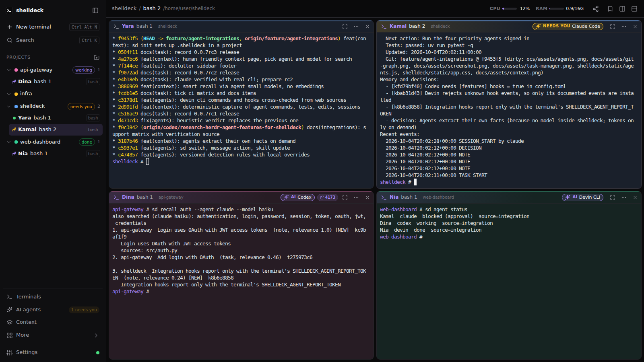Click the bookmark icon in top bar
Image resolution: width=644 pixels, height=362 pixels.
(x=610, y=9)
